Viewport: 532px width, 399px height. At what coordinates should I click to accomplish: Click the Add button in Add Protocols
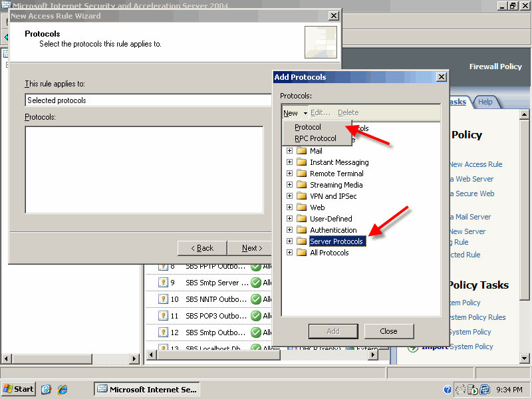[333, 331]
